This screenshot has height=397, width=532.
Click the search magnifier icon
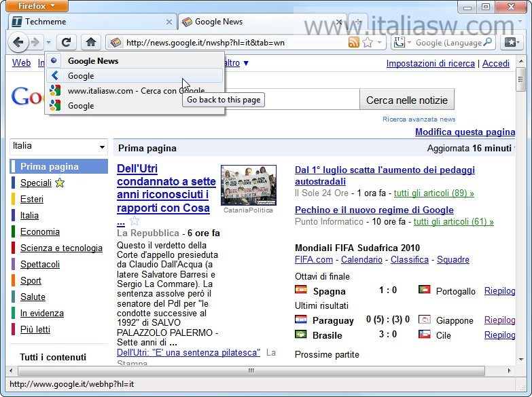point(488,42)
